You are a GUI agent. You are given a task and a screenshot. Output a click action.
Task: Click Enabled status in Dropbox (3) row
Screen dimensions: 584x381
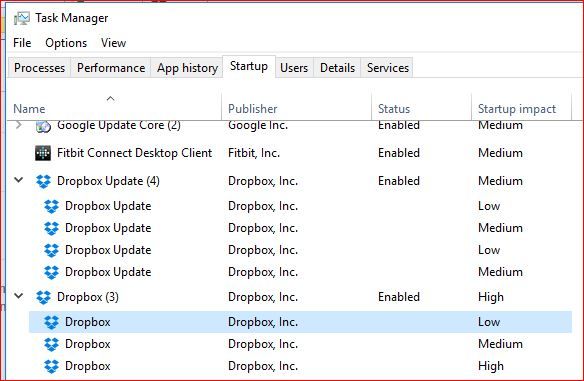[x=399, y=297]
